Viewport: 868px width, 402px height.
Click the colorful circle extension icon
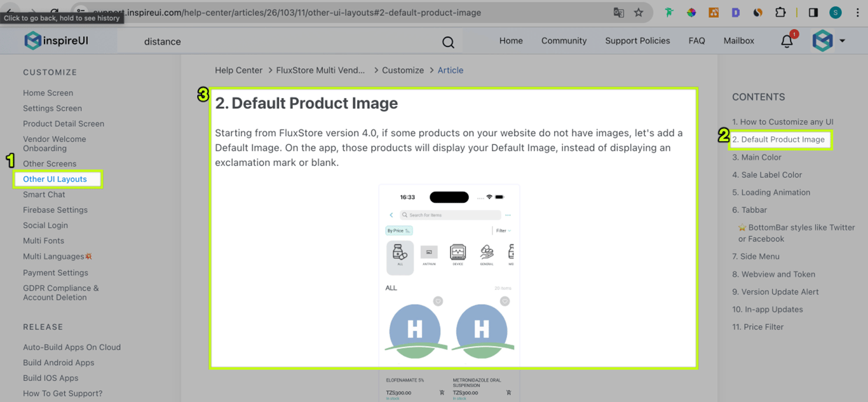tap(691, 12)
